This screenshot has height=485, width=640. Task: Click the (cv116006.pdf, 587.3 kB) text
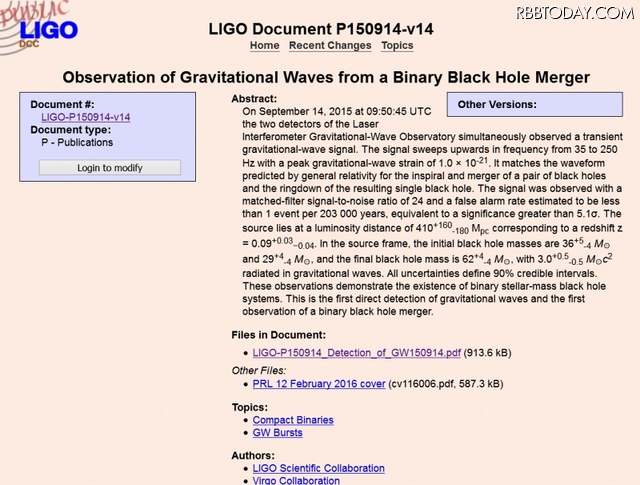click(446, 384)
